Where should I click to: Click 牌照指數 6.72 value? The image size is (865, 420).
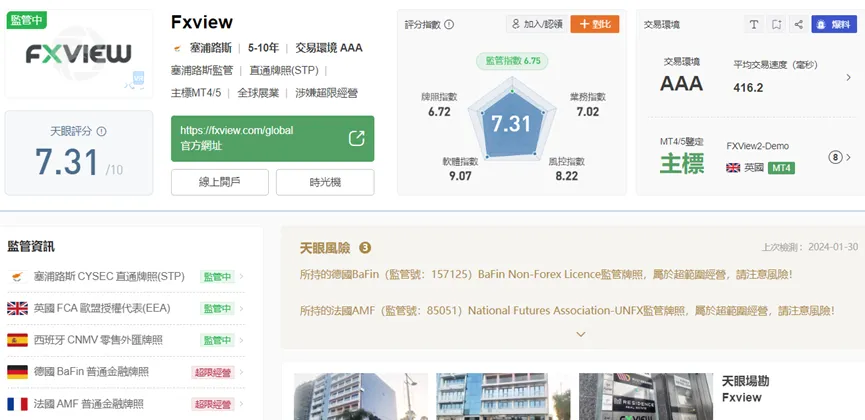439,111
